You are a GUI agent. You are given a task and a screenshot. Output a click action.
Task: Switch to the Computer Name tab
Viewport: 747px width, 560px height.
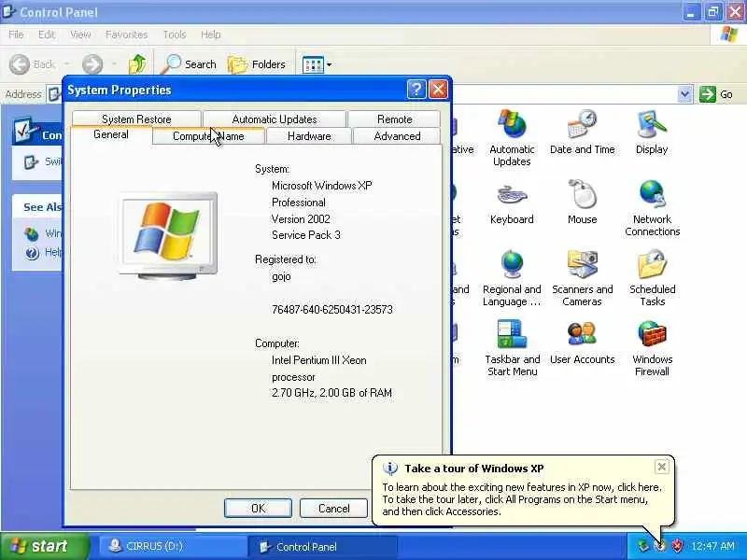[208, 136]
